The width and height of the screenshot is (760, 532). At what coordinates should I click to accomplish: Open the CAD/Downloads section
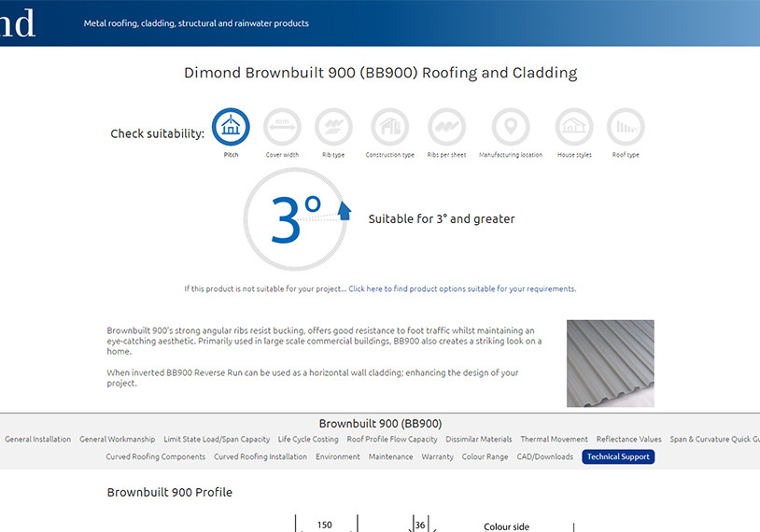[x=545, y=456]
